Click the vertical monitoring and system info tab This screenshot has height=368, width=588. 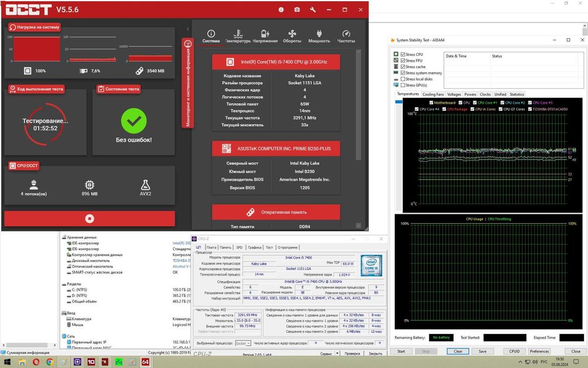(188, 82)
